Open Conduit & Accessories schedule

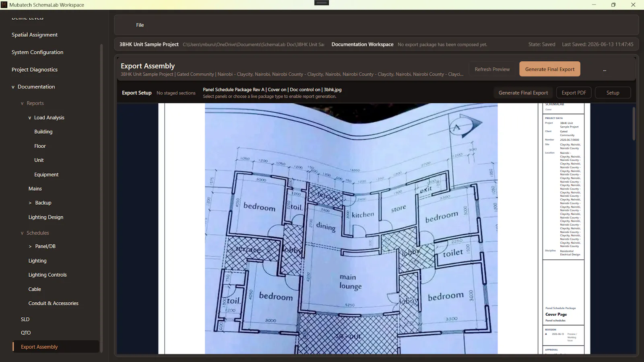(54, 303)
